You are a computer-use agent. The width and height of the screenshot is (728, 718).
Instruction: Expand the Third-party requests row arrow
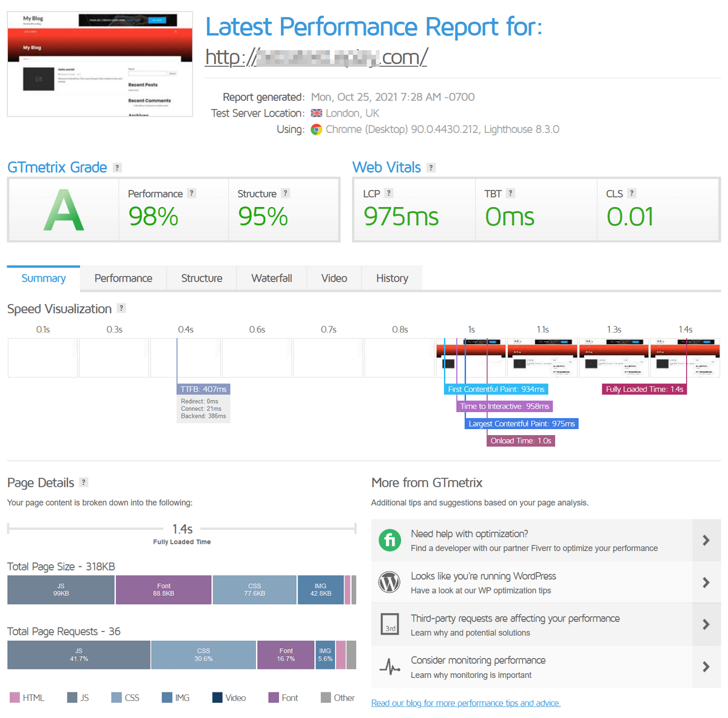706,625
